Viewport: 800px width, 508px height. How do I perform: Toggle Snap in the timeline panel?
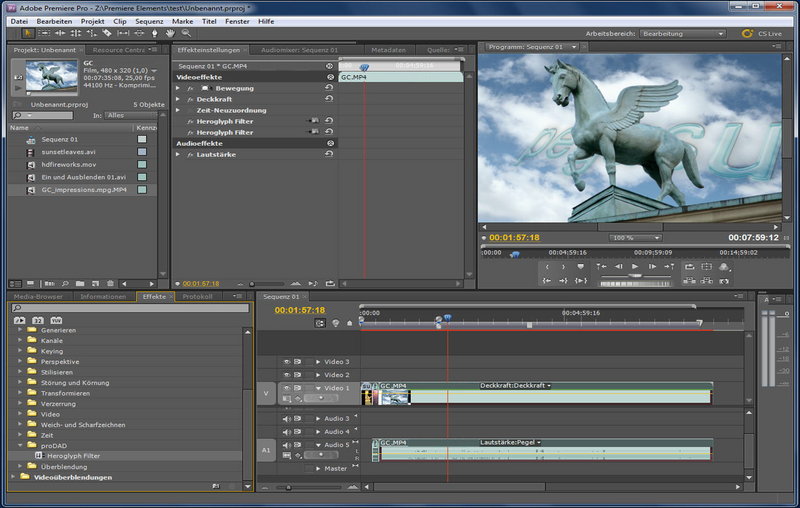(320, 323)
